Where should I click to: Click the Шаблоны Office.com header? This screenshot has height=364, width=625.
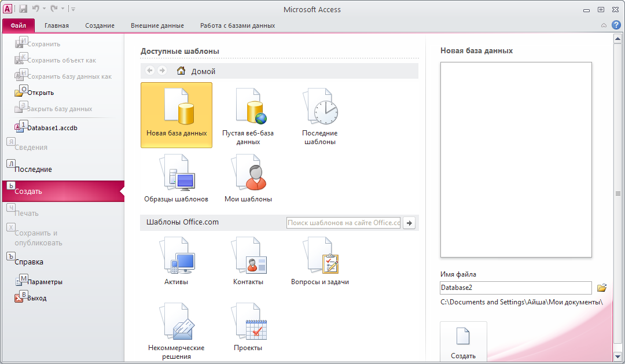point(182,222)
